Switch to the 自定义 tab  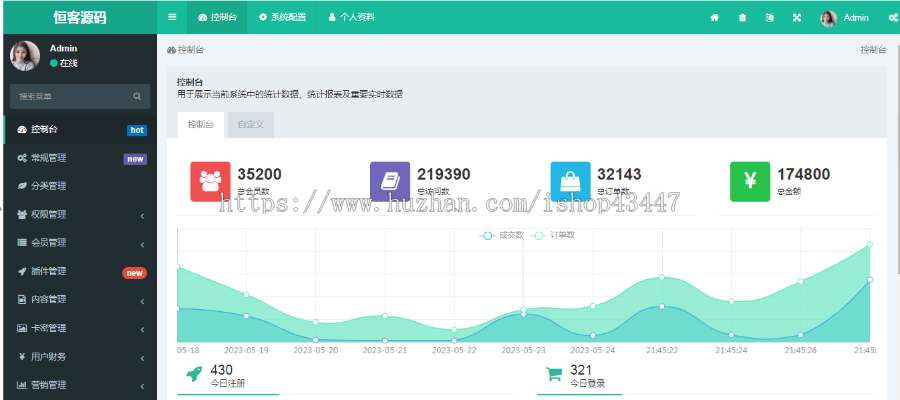(250, 124)
